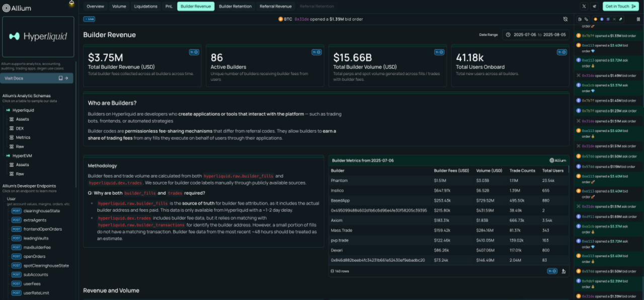Image resolution: width=644 pixels, height=300 pixels.
Task: Click the columns layout icon in the feed panel
Action: pos(638,19)
